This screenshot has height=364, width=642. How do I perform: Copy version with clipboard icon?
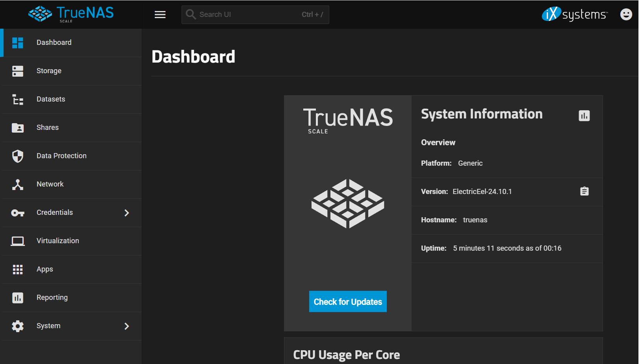tap(584, 191)
